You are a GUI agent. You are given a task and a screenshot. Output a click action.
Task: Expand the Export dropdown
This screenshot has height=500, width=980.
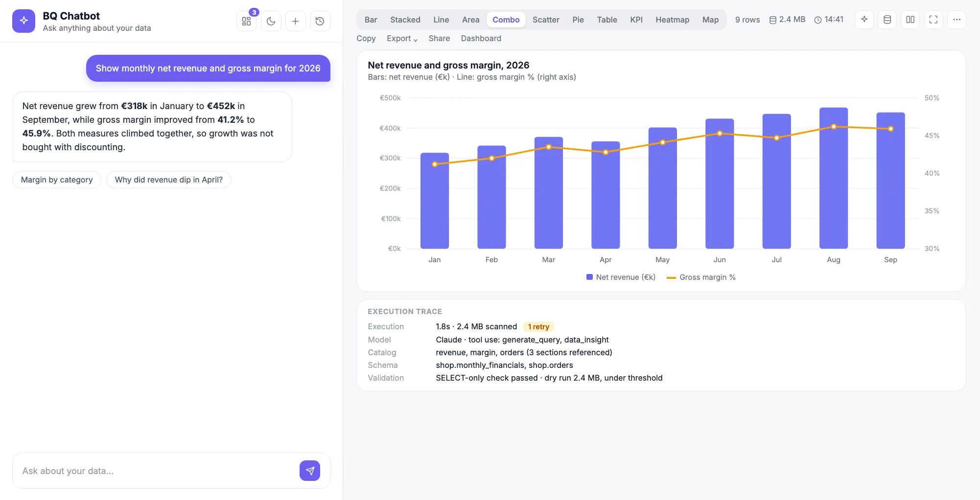click(x=402, y=38)
